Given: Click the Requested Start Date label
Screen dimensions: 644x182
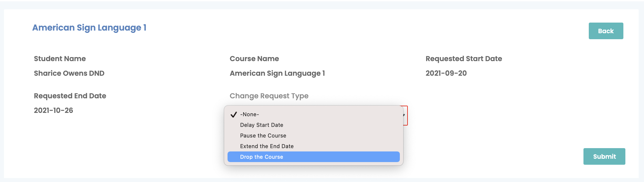Looking at the screenshot, I should pos(464,59).
